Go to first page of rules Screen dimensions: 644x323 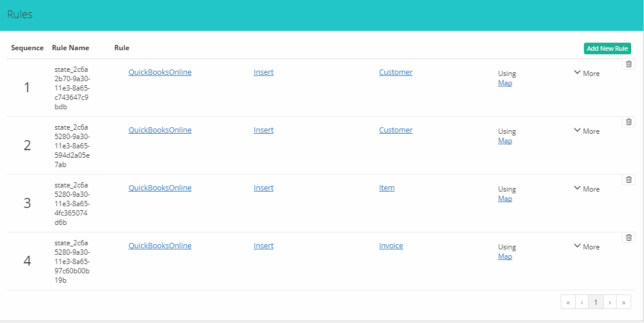coord(568,302)
